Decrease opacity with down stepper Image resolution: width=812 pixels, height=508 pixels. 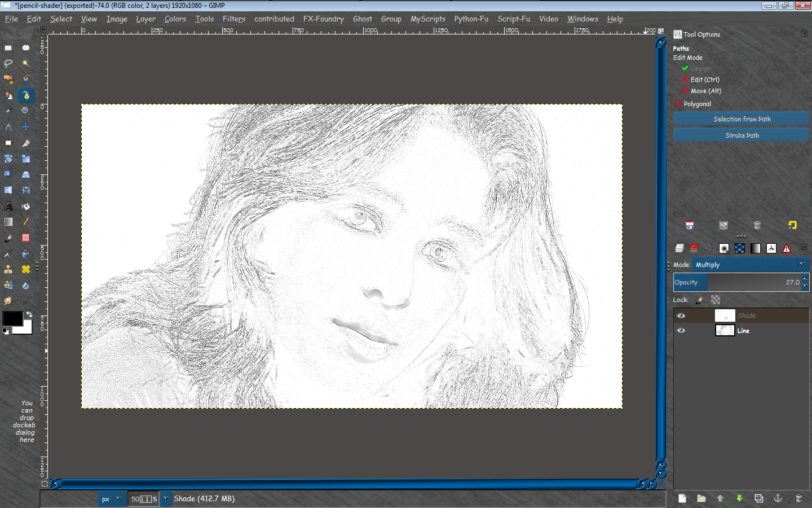tap(805, 286)
